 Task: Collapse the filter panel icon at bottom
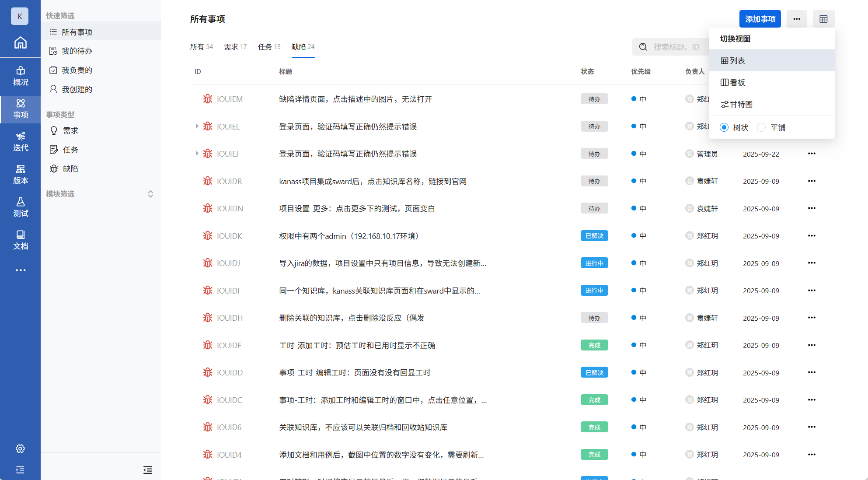click(x=148, y=470)
